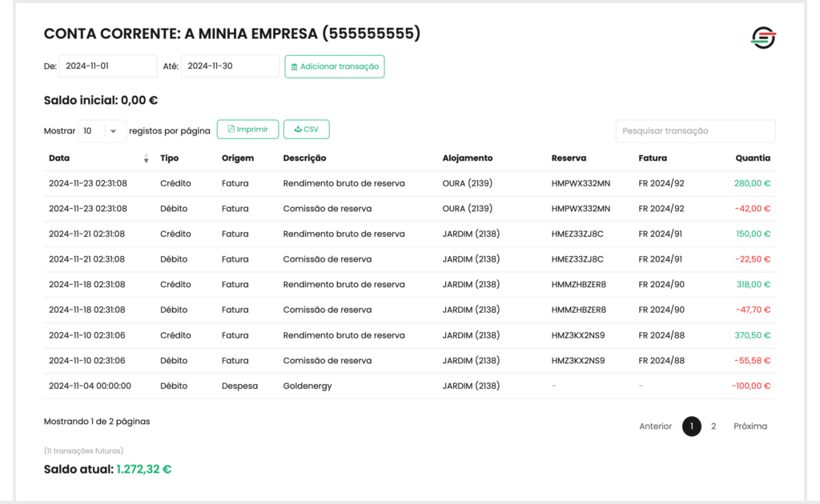Sort by the Data column arrows
The image size is (820, 504).
(x=146, y=158)
